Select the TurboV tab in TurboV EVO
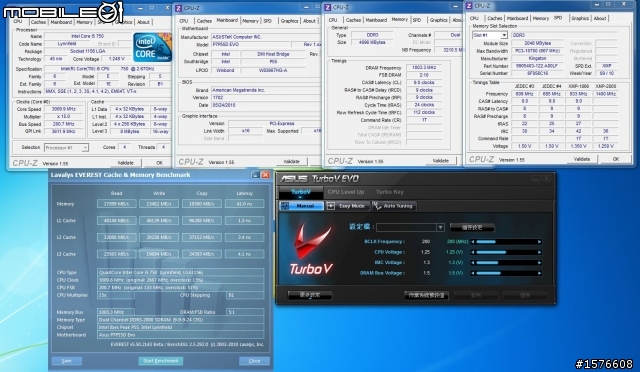 pyautogui.click(x=301, y=192)
